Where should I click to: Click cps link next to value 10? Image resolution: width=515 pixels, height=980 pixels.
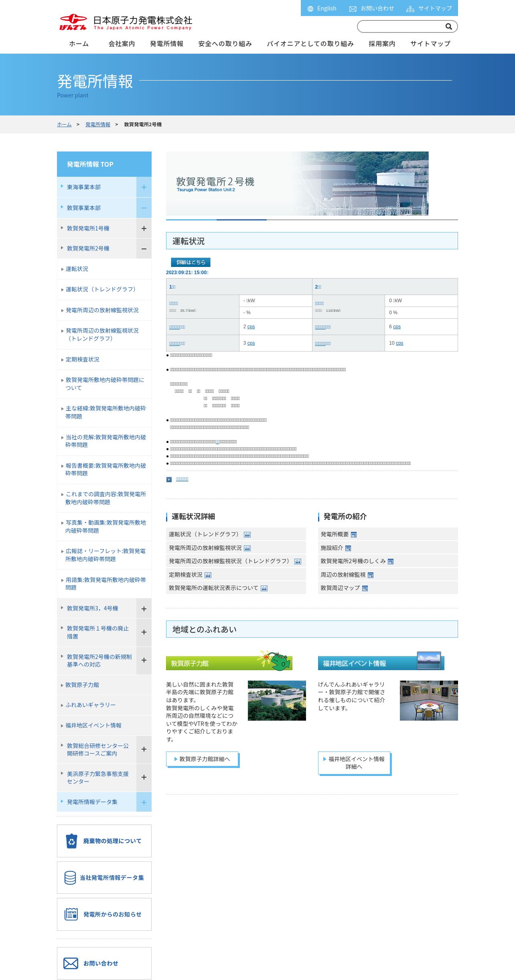point(399,343)
